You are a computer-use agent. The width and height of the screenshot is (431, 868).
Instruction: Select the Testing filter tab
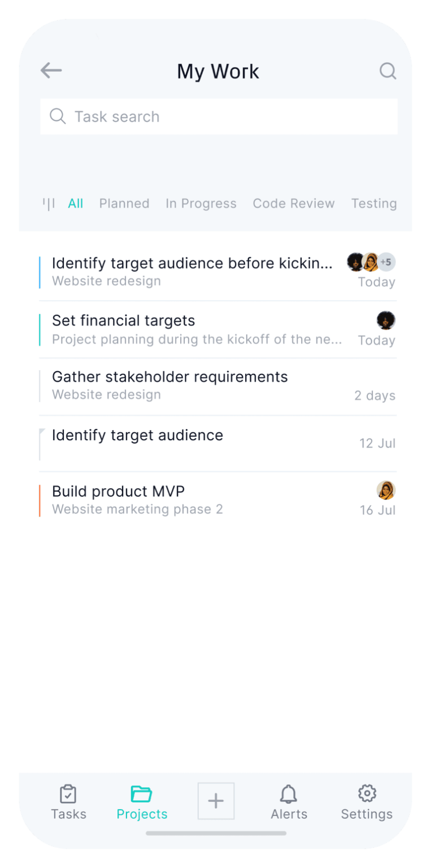373,203
